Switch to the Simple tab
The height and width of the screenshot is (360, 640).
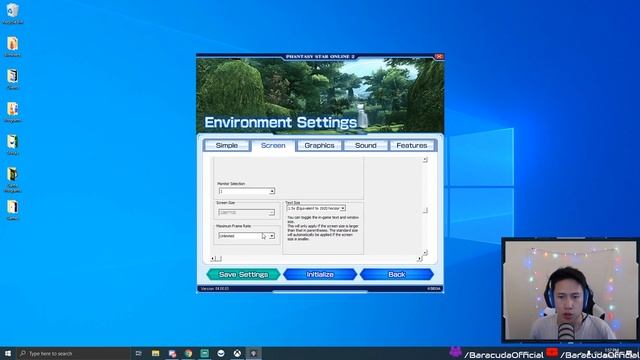pyautogui.click(x=227, y=145)
